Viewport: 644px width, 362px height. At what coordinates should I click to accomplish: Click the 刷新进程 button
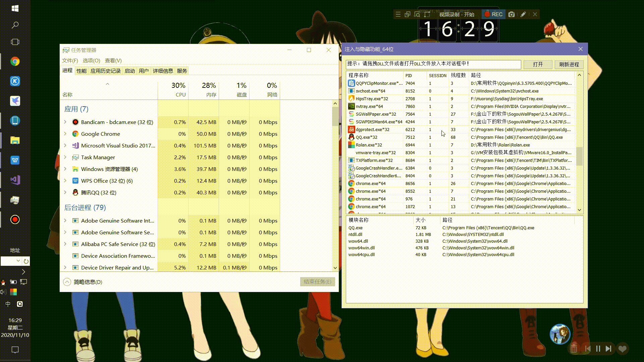[x=569, y=64]
